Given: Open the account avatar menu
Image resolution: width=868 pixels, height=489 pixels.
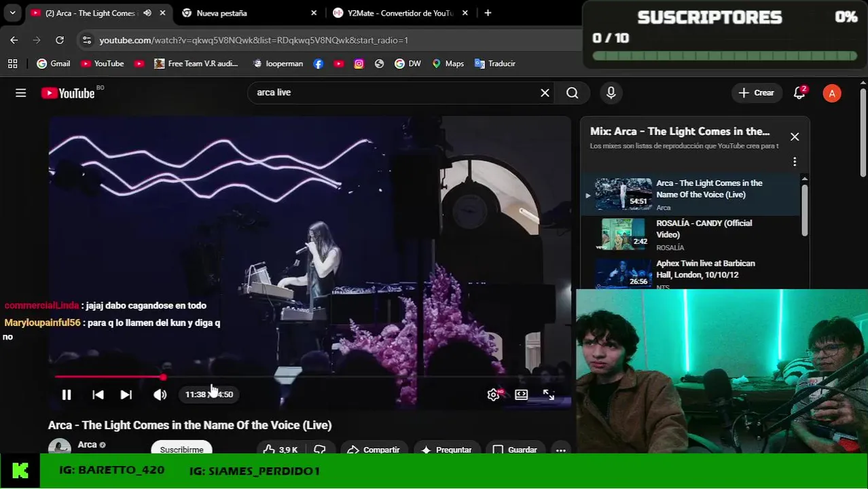Looking at the screenshot, I should (x=832, y=94).
